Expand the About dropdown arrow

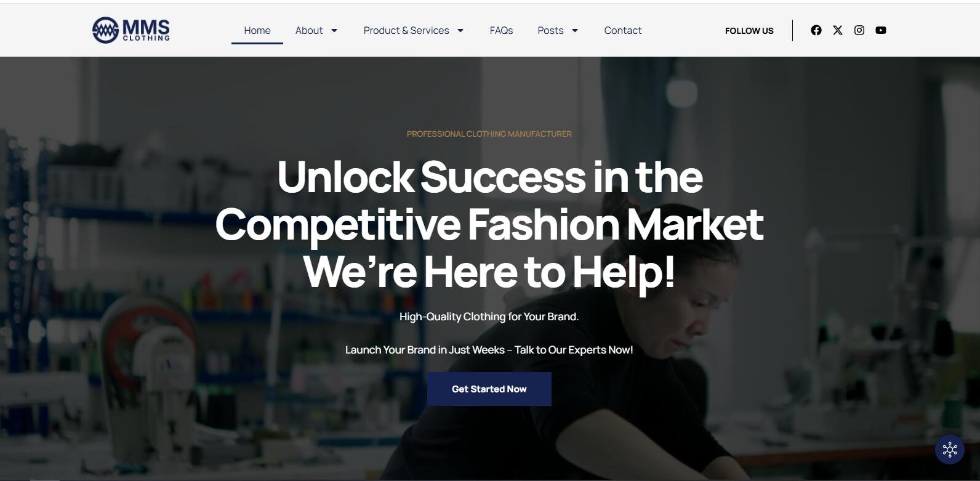tap(334, 30)
